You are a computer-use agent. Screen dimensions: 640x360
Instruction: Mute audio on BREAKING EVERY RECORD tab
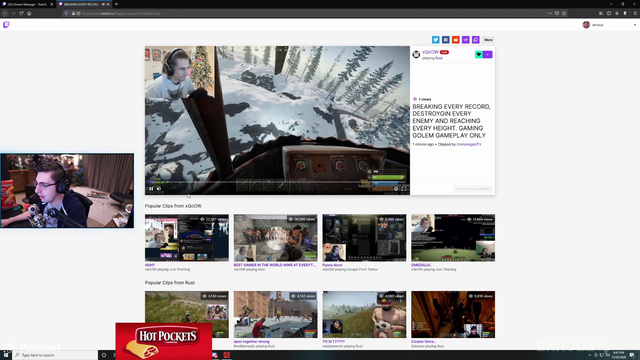tap(103, 4)
